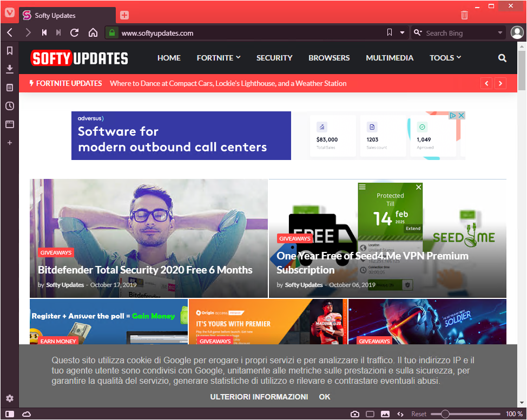Open the SECURITY section
The height and width of the screenshot is (420, 527).
274,58
